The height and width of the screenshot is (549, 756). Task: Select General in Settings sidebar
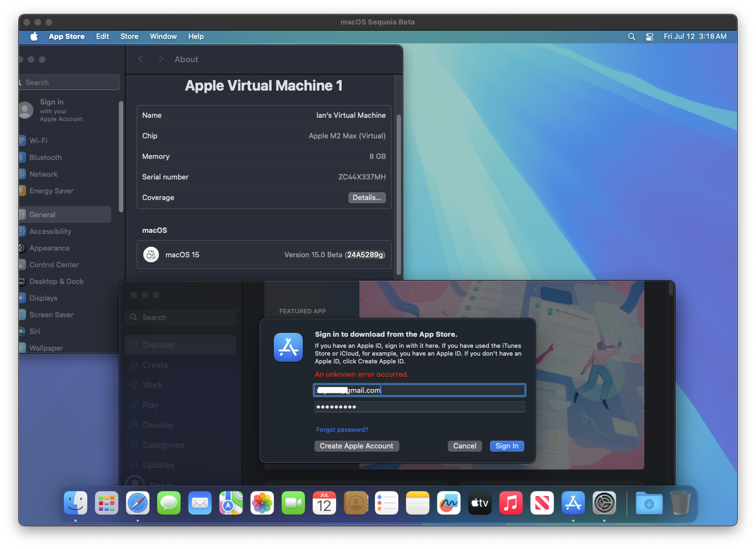65,215
